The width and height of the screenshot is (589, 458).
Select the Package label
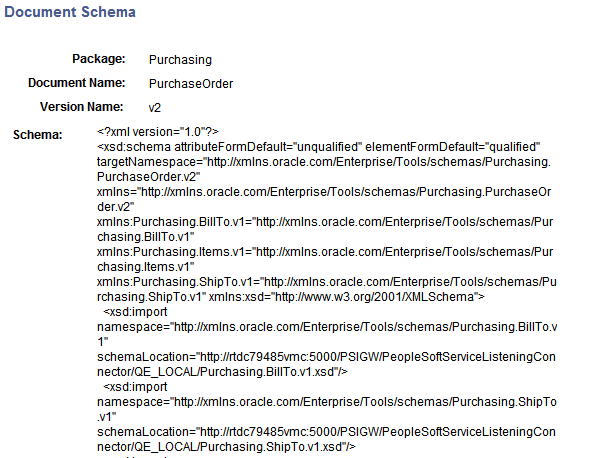[99, 59]
